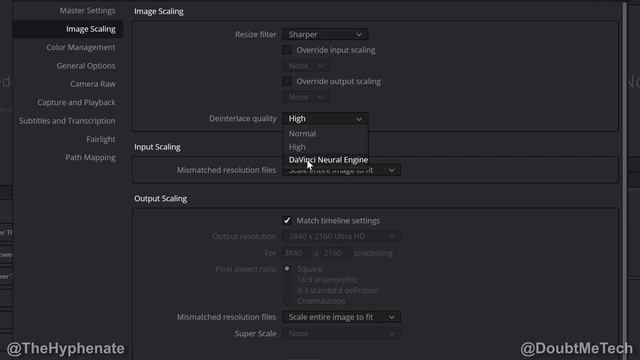Select DaVinci Neural Engine option
Image resolution: width=640 pixels, height=360 pixels.
pos(325,160)
